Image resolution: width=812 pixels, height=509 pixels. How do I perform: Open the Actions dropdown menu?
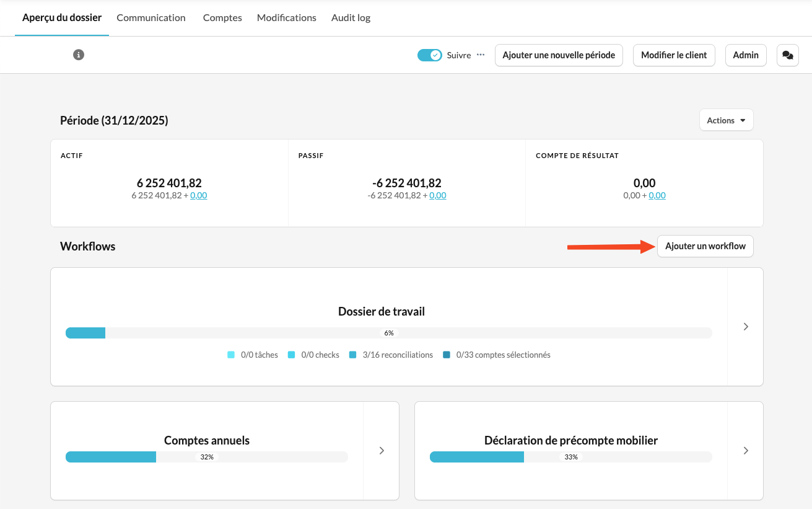pos(726,120)
